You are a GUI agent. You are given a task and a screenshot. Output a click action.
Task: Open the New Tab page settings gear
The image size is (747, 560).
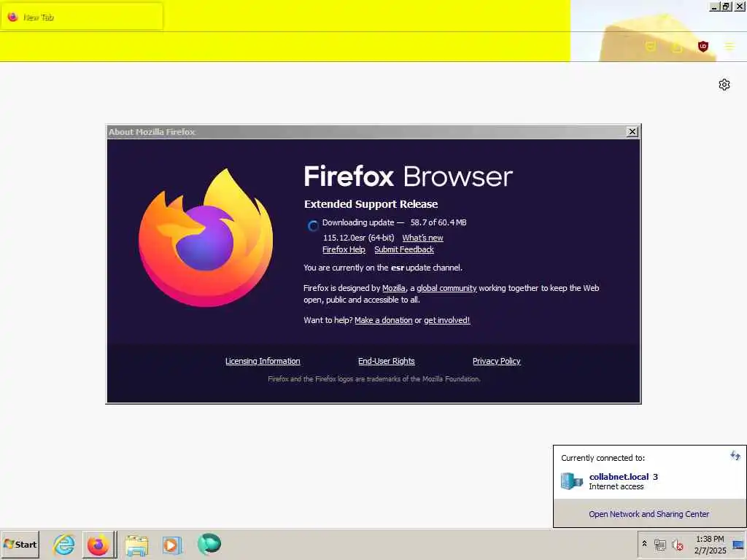724,85
